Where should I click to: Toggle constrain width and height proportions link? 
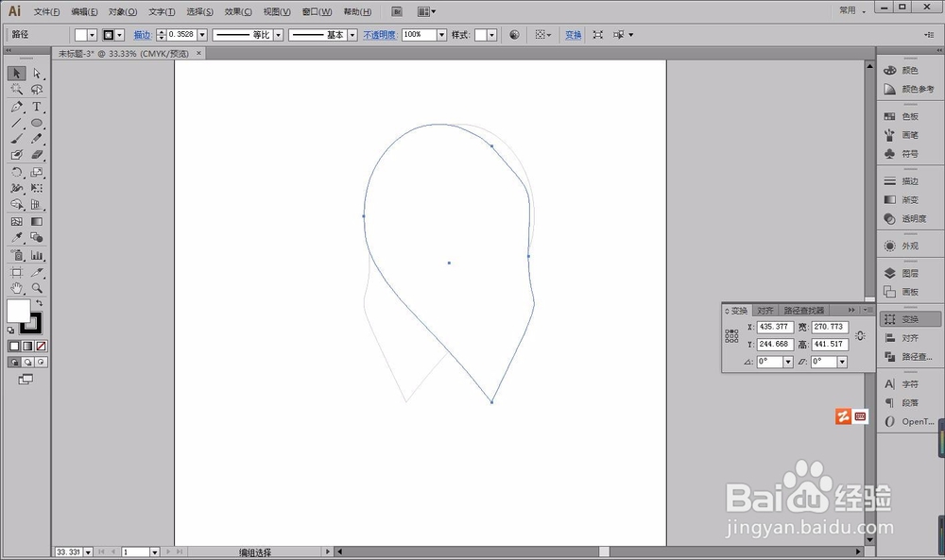point(860,336)
